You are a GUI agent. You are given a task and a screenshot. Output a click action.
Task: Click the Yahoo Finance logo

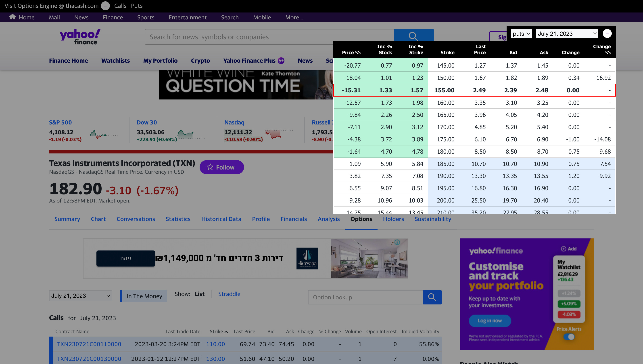pos(80,37)
